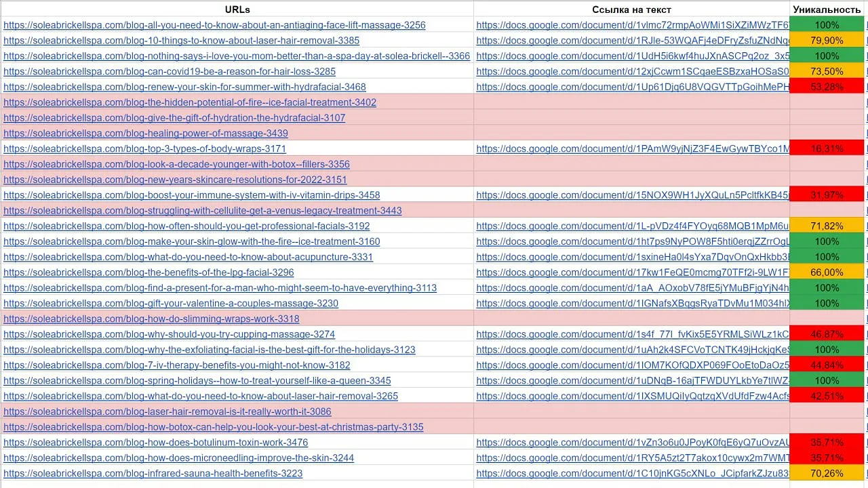
Task: Select the orange 79,90% uniqueness cell
Action: click(x=827, y=41)
